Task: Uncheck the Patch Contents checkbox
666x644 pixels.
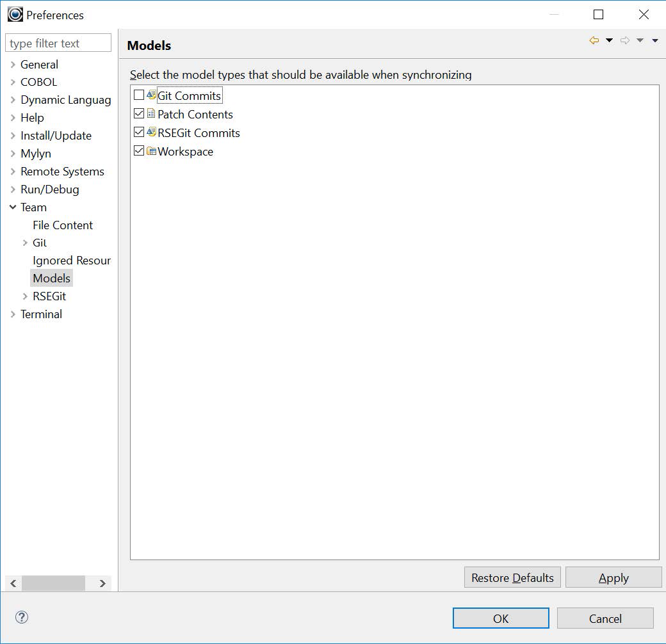Action: pyautogui.click(x=139, y=114)
